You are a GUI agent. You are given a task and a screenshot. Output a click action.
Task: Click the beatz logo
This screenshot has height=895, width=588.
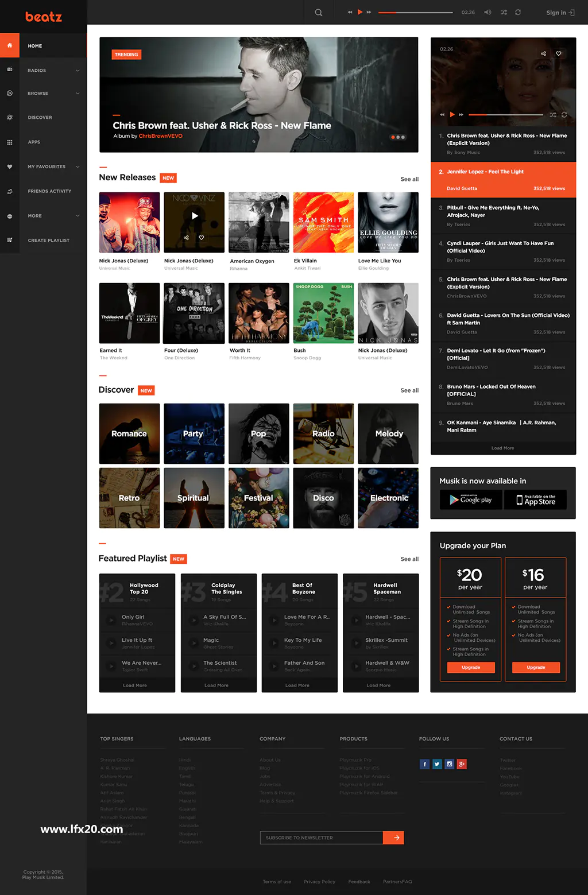click(44, 17)
